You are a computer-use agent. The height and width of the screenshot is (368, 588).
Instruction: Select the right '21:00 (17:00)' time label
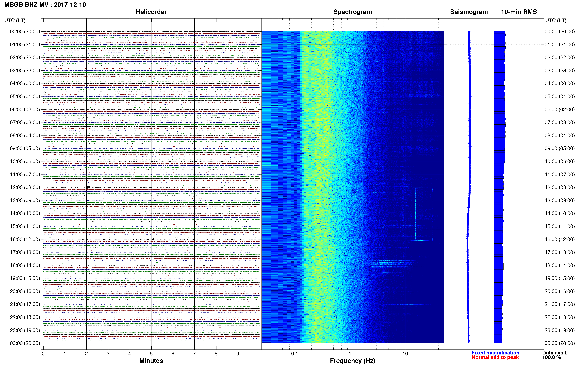pyautogui.click(x=560, y=304)
